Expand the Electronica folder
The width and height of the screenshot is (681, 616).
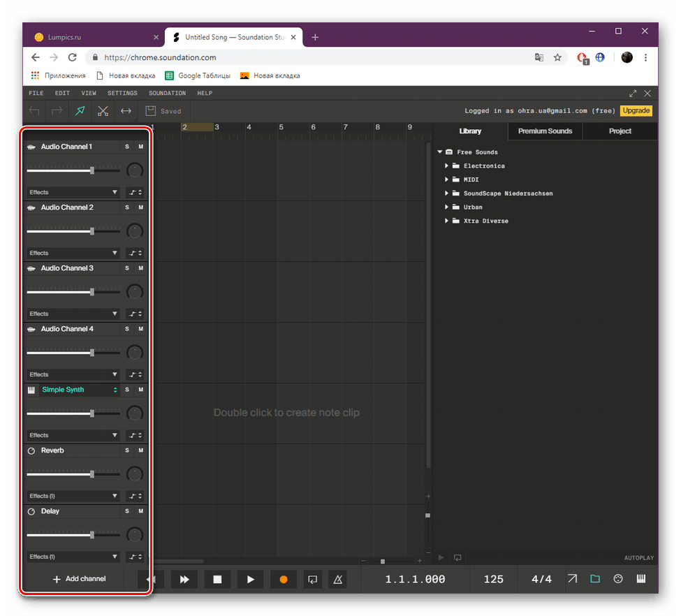pos(446,166)
